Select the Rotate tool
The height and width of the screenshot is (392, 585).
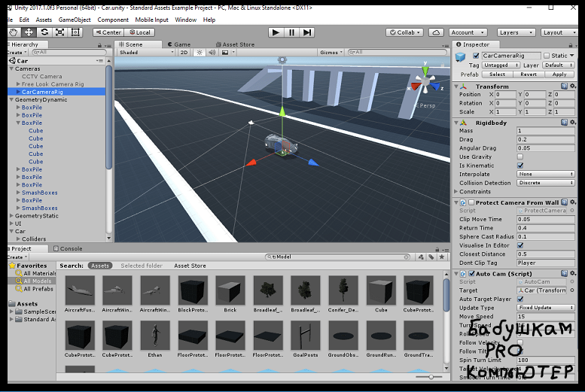44,32
